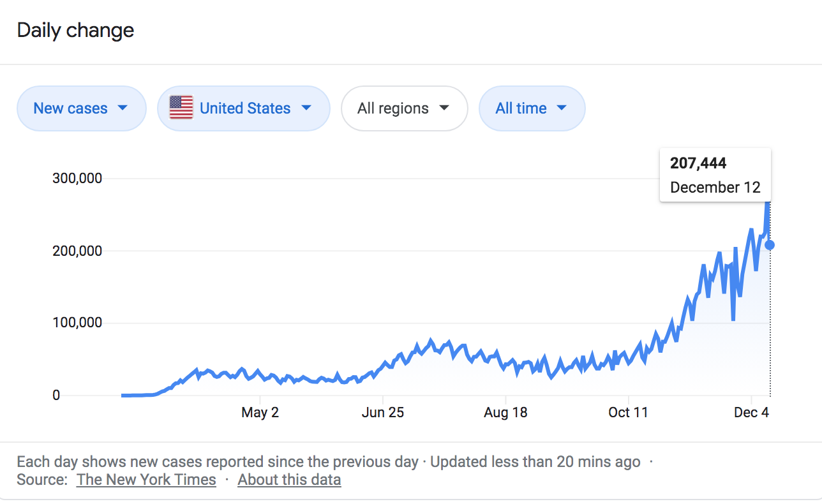
Task: Click the Jun 25 x-axis label
Action: click(382, 413)
